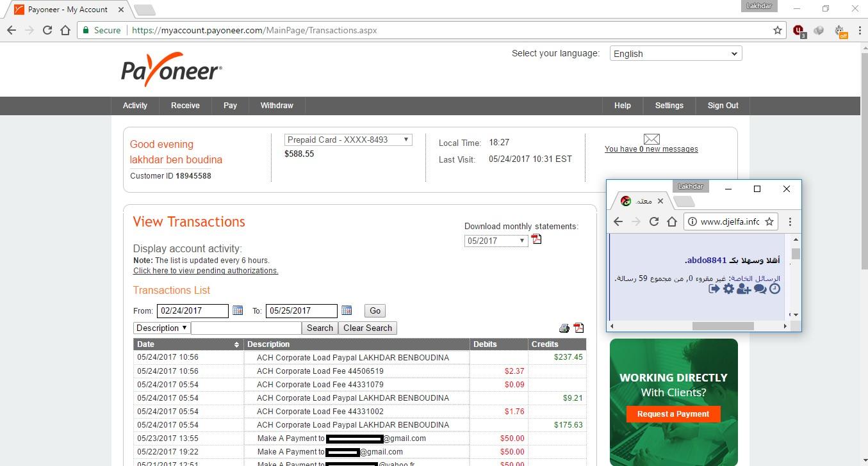Export transactions list to PDF icon
The width and height of the screenshot is (868, 466).
point(579,328)
